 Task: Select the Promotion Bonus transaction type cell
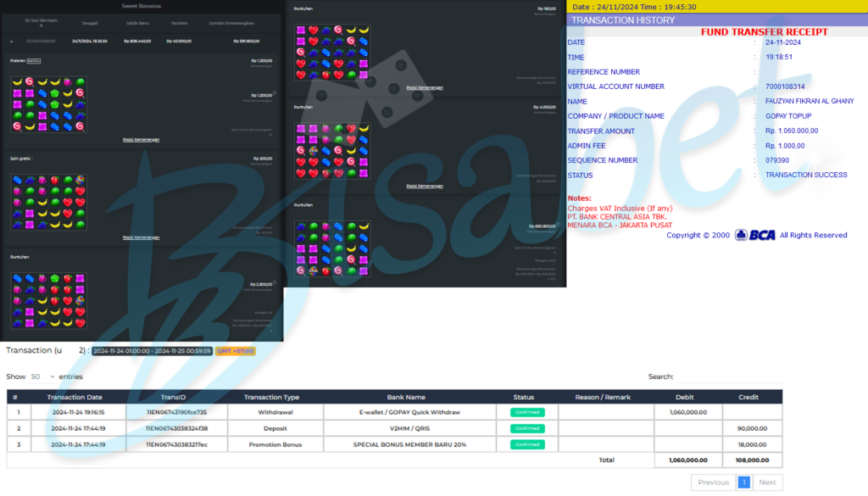tap(275, 444)
